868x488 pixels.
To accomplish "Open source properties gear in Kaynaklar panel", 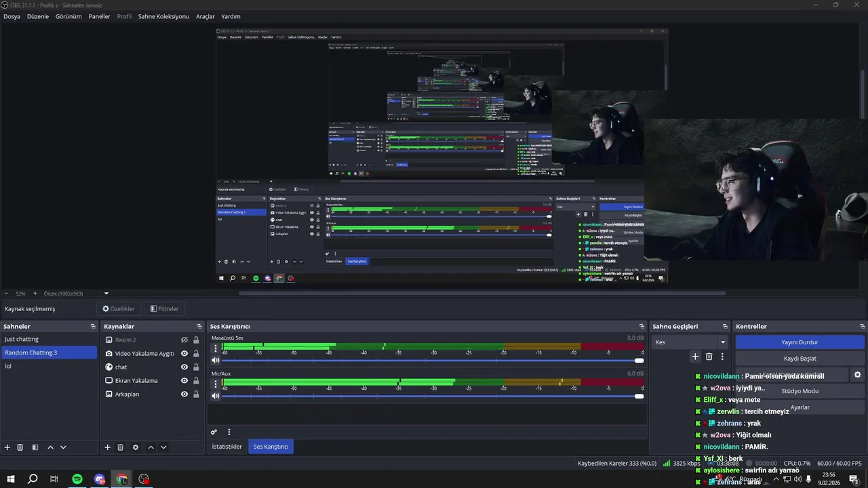I will click(136, 447).
